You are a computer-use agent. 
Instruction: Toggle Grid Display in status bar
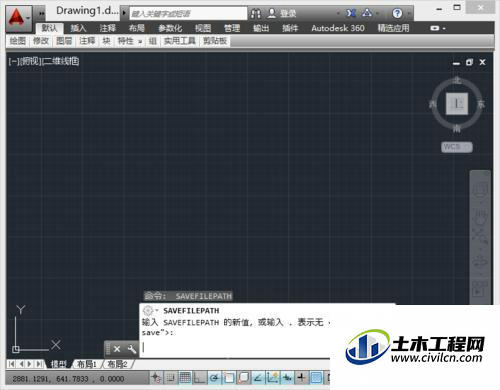pos(185,378)
